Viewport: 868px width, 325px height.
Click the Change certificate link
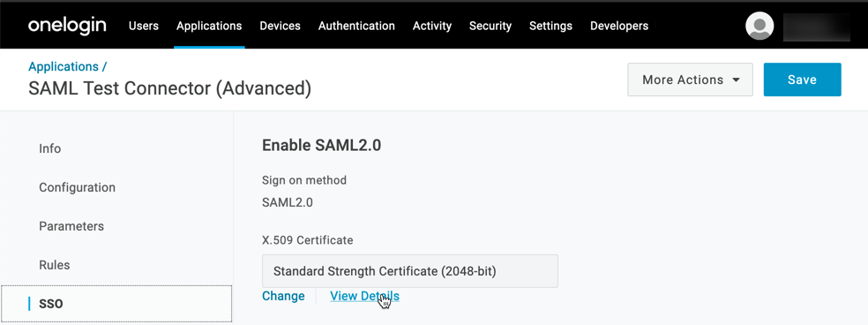coord(283,296)
